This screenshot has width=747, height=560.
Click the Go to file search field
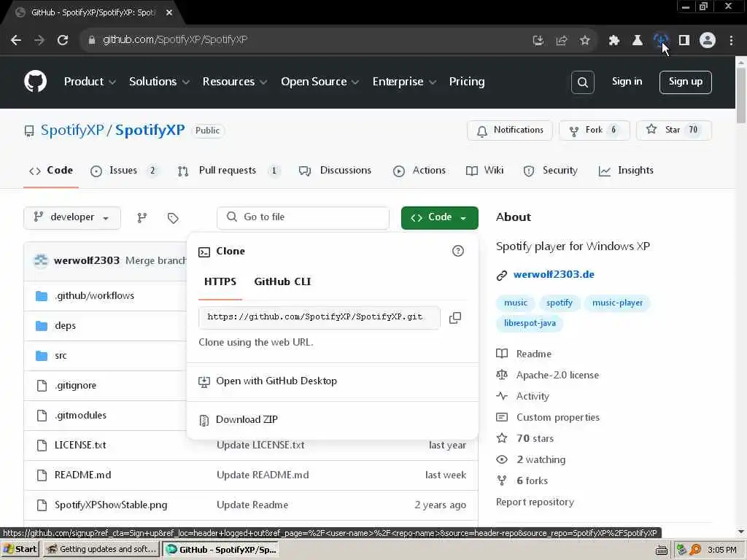click(x=303, y=217)
